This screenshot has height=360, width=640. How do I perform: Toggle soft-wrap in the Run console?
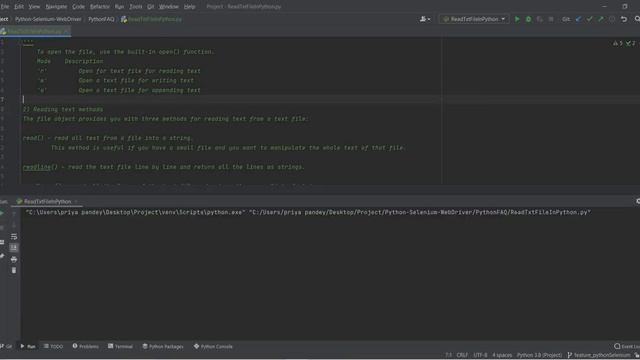click(x=14, y=237)
